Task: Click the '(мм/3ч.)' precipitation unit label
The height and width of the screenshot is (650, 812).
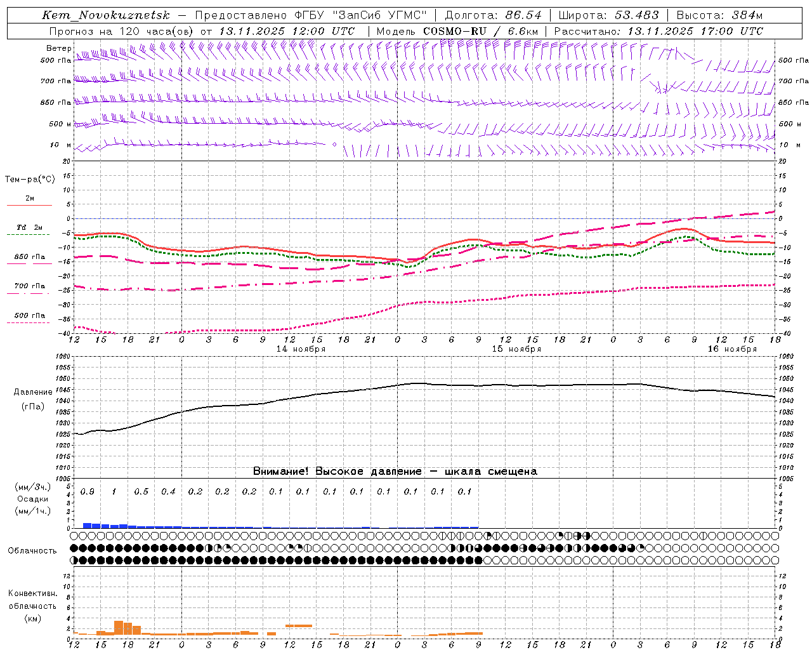Action: tap(32, 487)
